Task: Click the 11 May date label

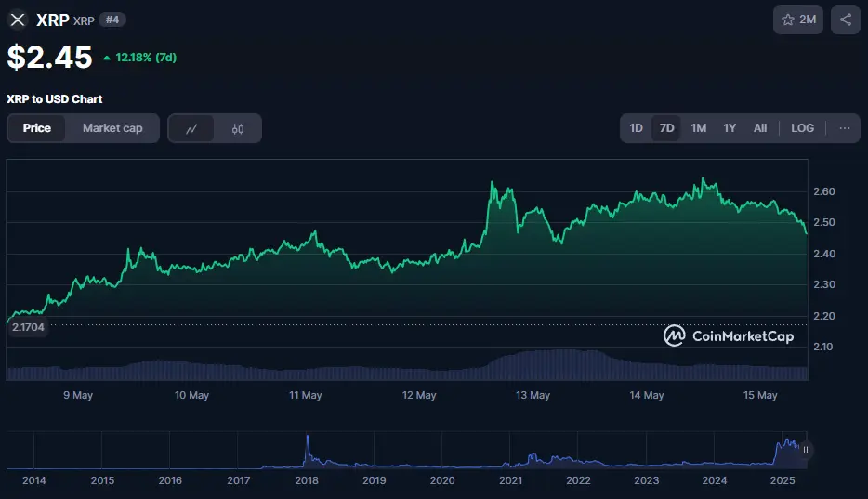Action: click(305, 395)
